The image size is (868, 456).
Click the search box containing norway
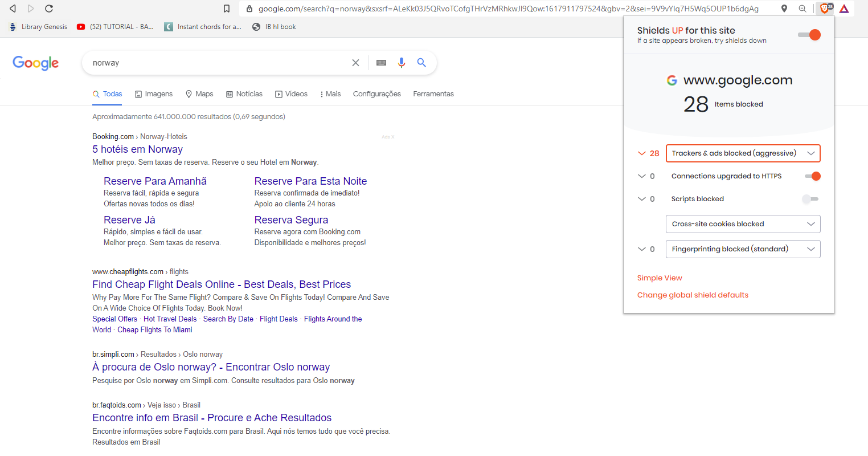(x=219, y=63)
